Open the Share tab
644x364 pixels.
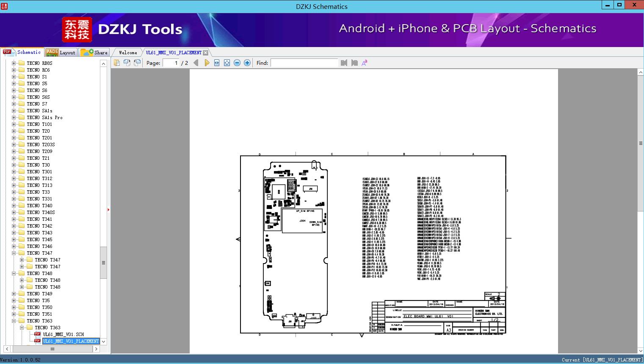point(94,53)
